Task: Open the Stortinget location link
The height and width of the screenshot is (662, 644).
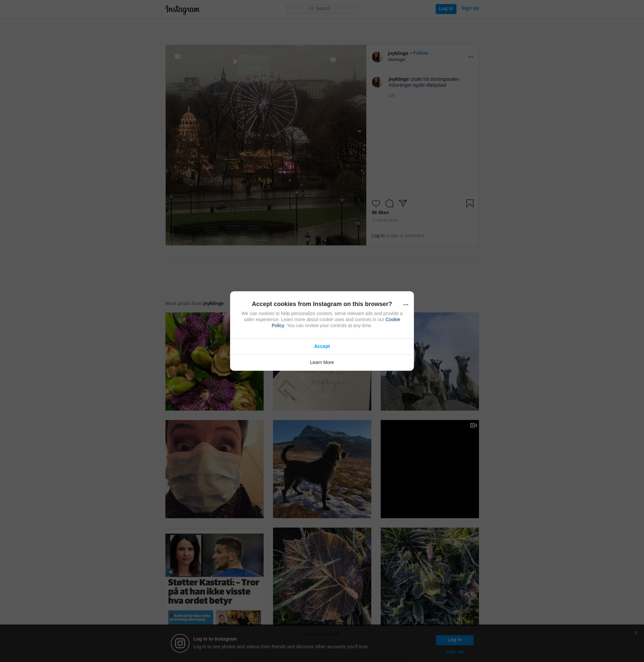Action: pyautogui.click(x=396, y=60)
